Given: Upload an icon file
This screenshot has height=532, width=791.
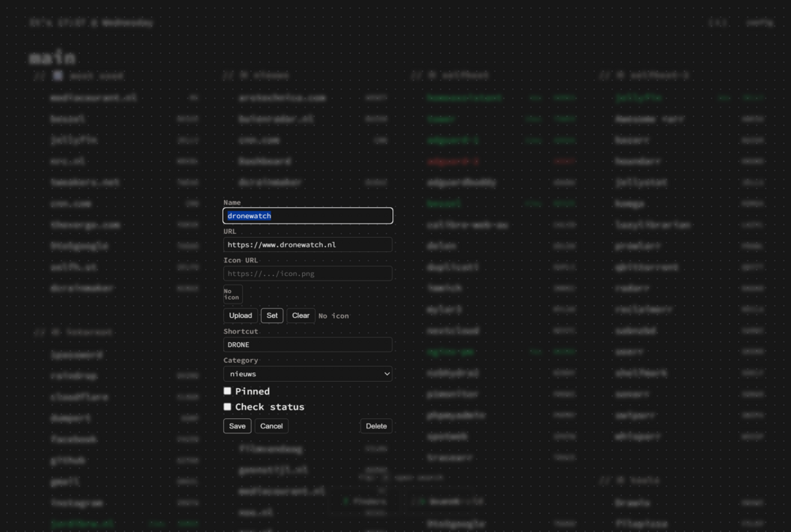Looking at the screenshot, I should [240, 315].
